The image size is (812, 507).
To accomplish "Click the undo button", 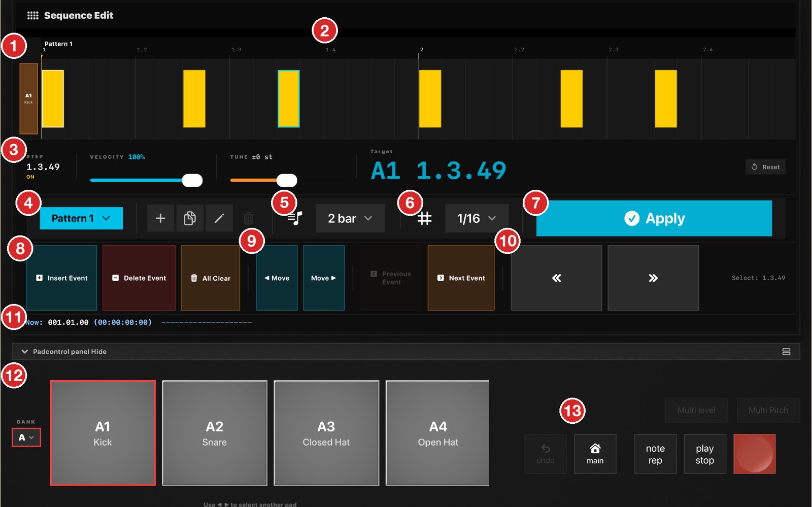I will pos(546,454).
